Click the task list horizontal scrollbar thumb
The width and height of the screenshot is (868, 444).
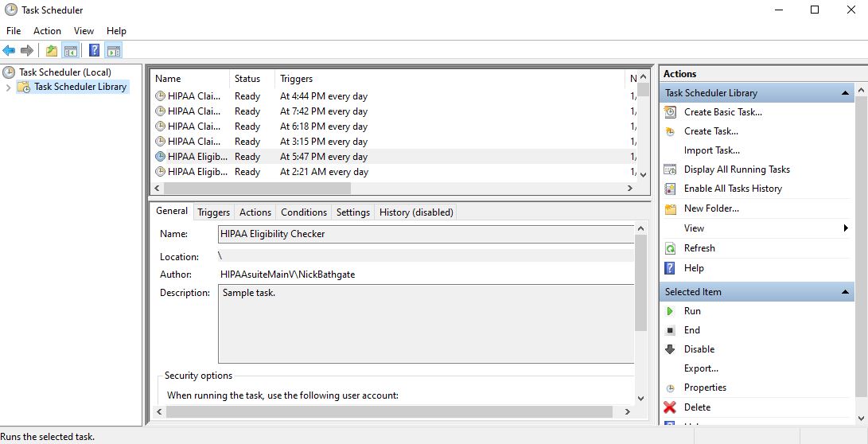[257, 189]
